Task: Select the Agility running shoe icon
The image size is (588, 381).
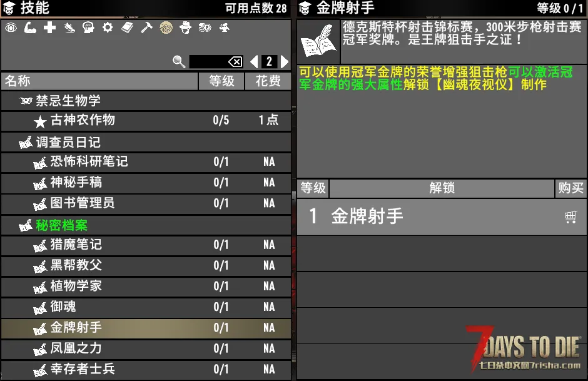Action: 69,28
